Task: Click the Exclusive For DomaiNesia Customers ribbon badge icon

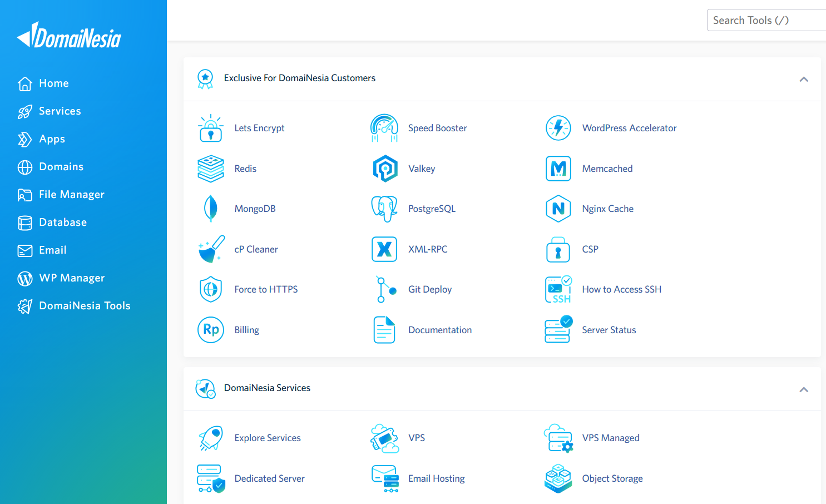Action: [205, 79]
